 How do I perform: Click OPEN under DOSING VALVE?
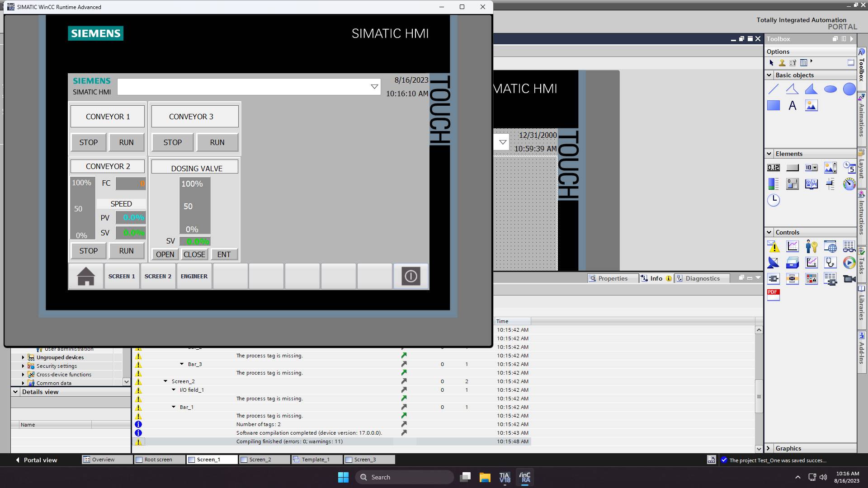coord(165,254)
